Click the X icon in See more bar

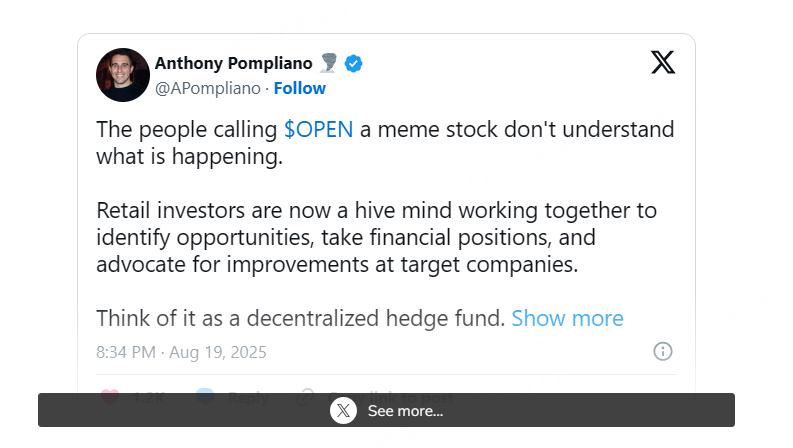[x=343, y=410]
